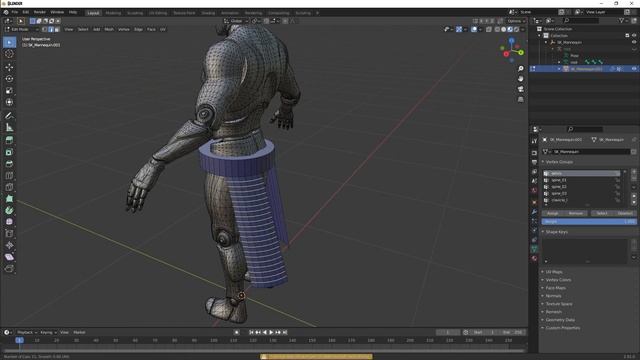
Task: Select the Knife tool
Action: [9, 187]
